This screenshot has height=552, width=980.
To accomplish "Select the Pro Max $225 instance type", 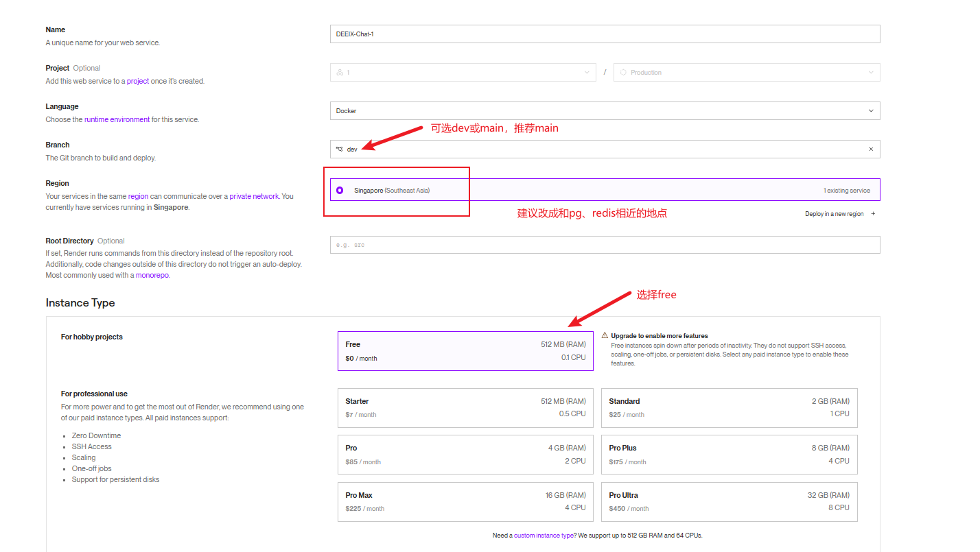I will pyautogui.click(x=465, y=502).
